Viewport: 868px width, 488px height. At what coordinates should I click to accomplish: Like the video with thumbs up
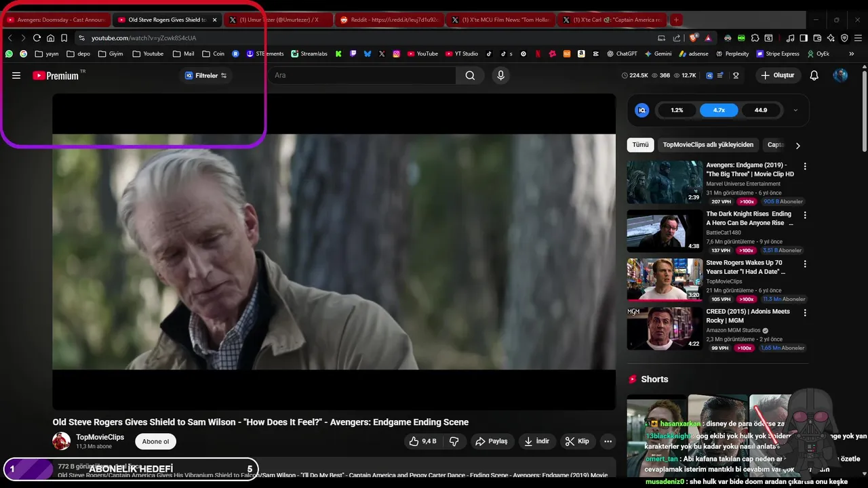coord(422,441)
